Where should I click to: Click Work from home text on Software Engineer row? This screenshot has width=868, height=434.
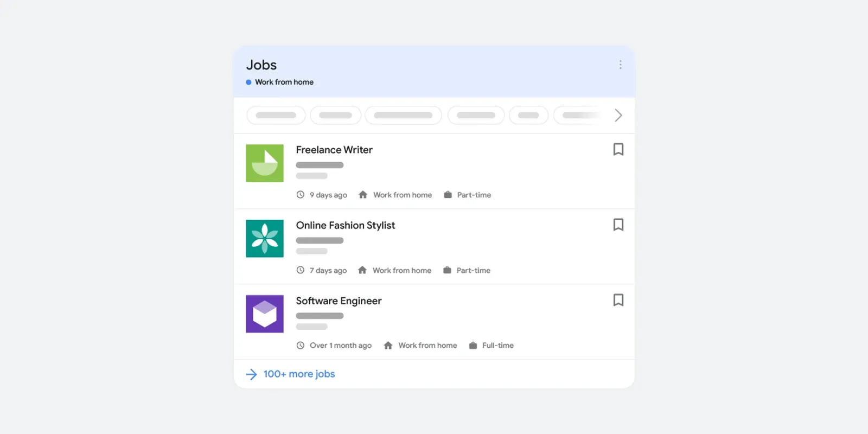coord(427,346)
